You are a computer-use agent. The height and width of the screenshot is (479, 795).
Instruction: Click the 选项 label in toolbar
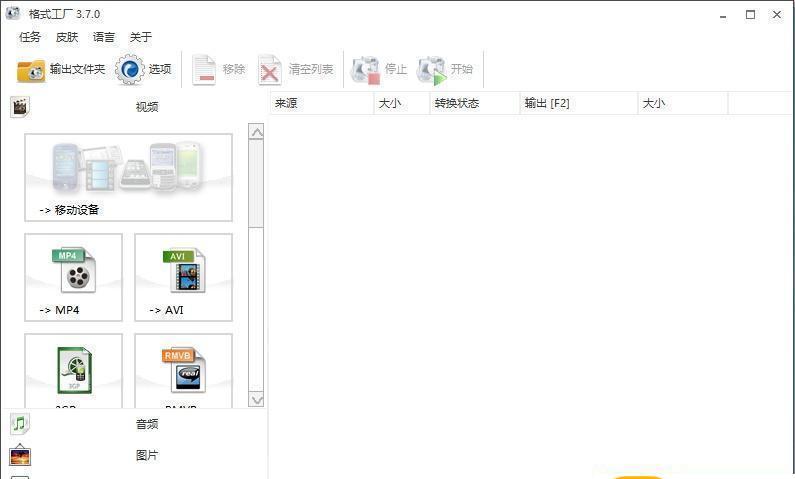click(x=160, y=69)
